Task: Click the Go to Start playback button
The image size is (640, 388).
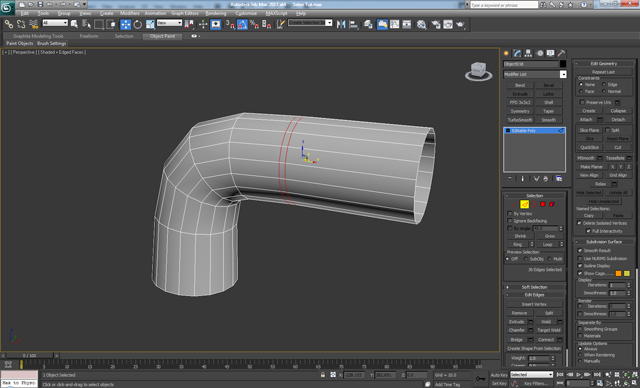Action: (560, 375)
